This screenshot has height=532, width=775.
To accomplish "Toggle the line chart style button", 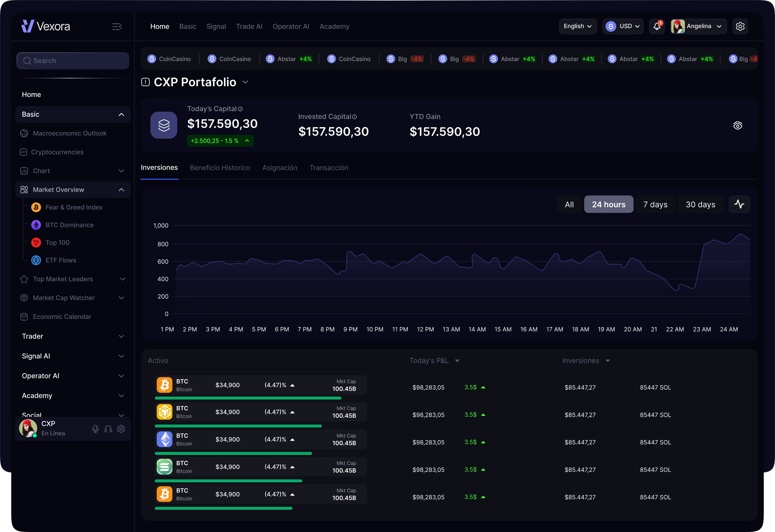I will pyautogui.click(x=739, y=204).
